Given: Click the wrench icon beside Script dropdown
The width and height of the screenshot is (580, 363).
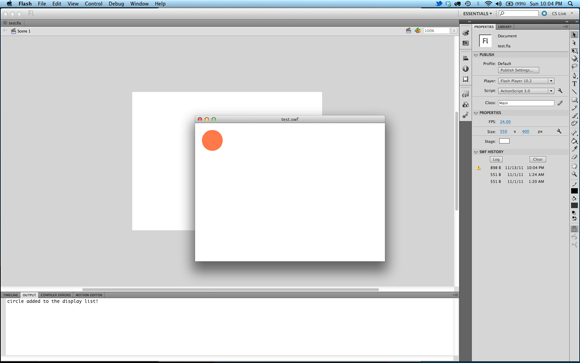Looking at the screenshot, I should point(560,91).
